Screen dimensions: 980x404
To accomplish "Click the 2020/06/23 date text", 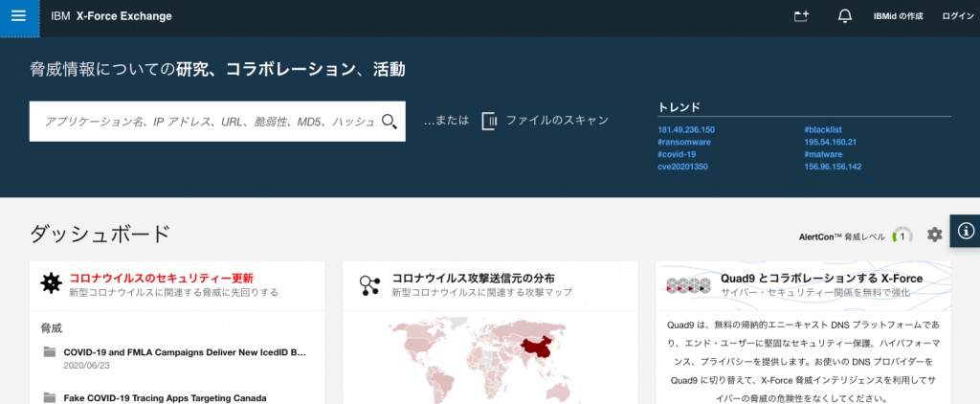I will 87,365.
